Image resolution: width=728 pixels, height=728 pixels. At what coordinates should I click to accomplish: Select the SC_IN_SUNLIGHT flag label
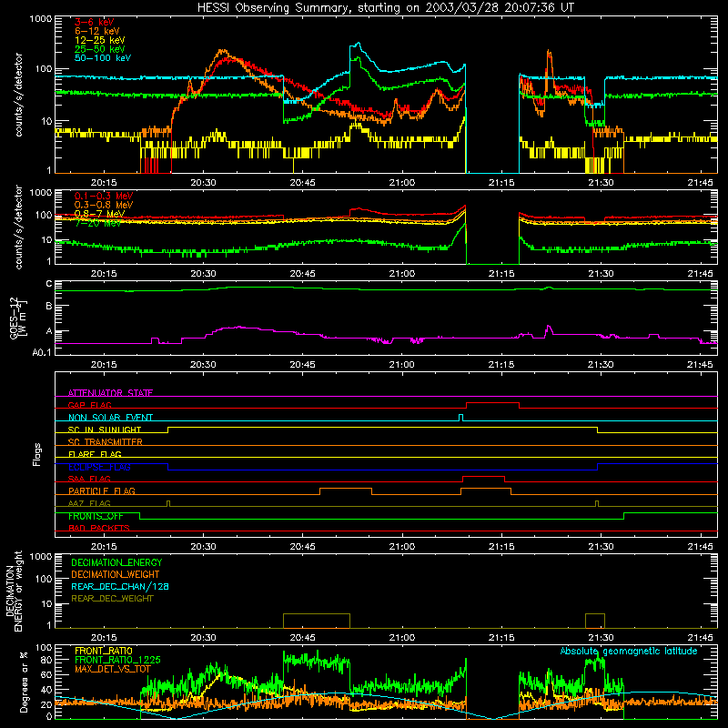tap(104, 430)
